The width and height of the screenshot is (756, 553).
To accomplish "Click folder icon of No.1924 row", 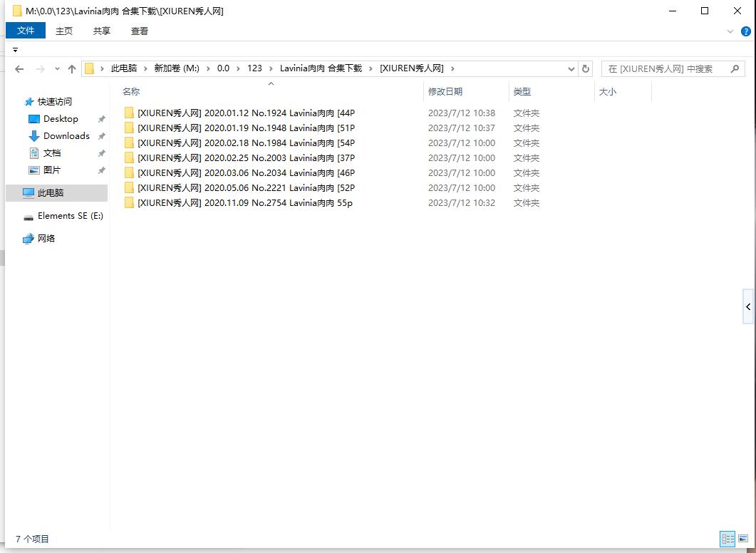I will 129,113.
